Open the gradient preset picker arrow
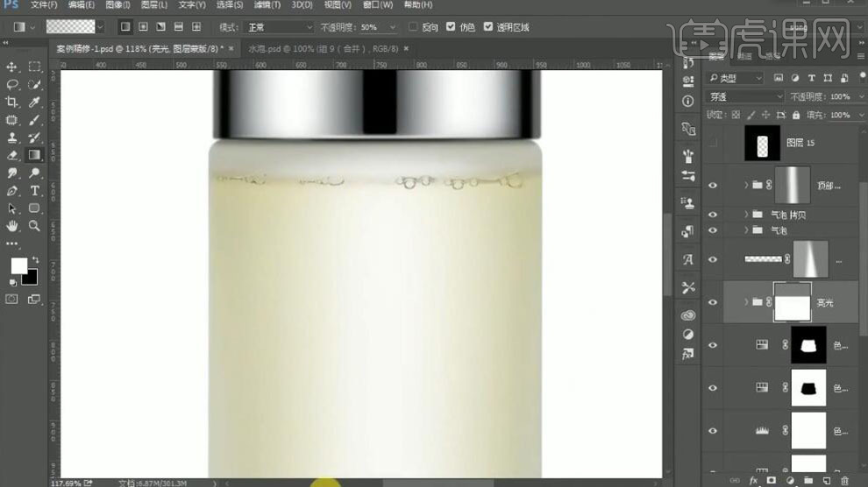 tap(100, 26)
